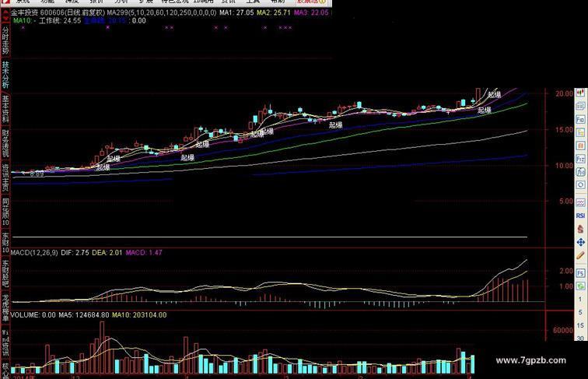Open the 东财10 sidebar tab
588x379 pixels.
(5, 242)
